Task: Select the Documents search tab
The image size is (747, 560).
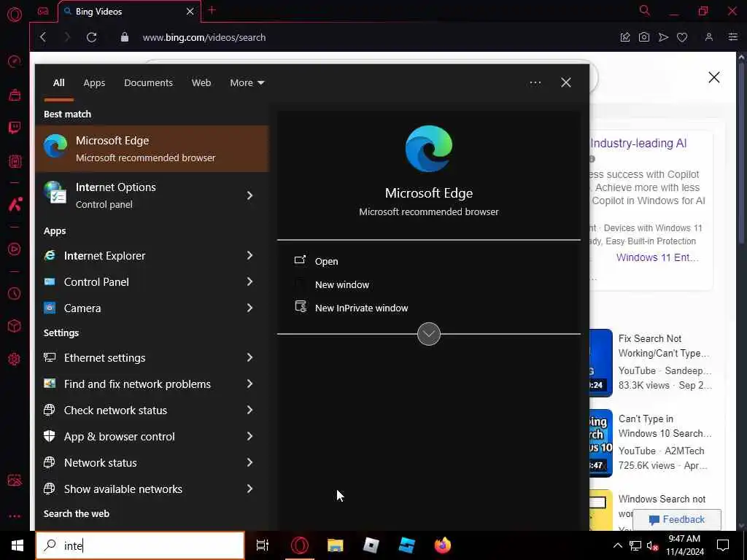Action: coord(148,83)
